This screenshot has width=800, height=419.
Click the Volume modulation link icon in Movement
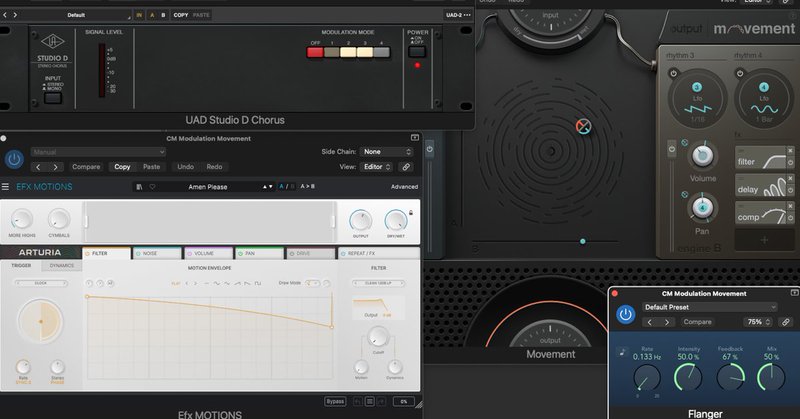685,143
